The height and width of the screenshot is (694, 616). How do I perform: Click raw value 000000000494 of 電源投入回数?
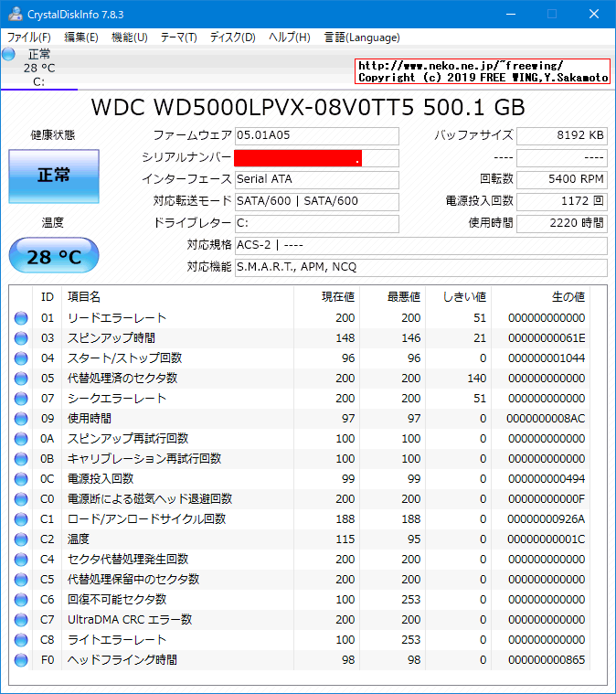pos(547,479)
